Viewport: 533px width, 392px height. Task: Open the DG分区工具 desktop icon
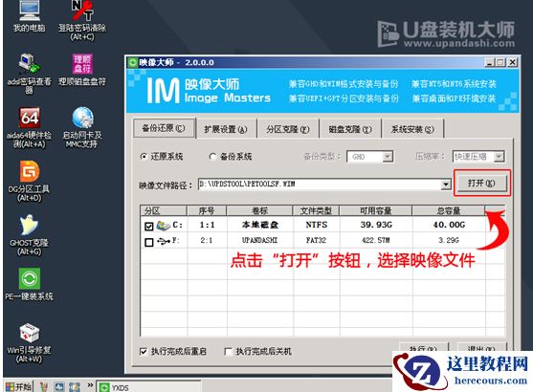(30, 181)
